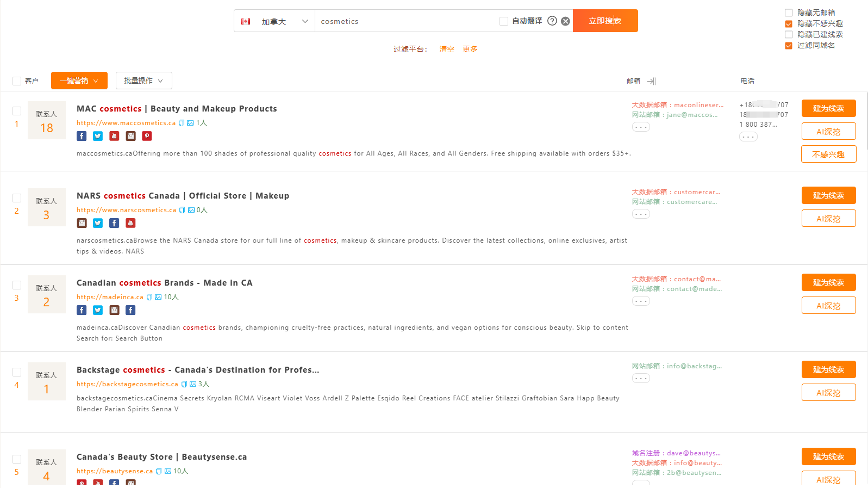
Task: Open NARS cosmetics YouTube icon
Action: pos(130,223)
